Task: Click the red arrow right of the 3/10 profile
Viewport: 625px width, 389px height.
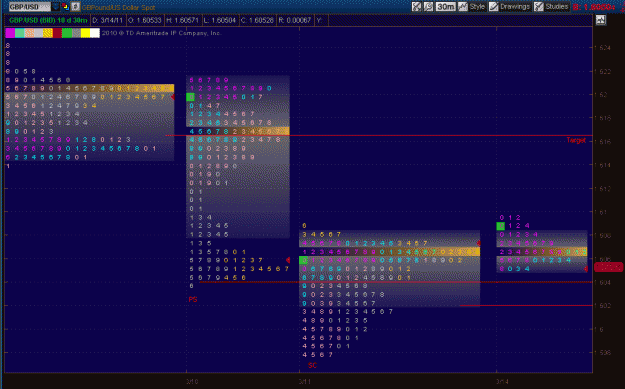Action: coord(288,260)
